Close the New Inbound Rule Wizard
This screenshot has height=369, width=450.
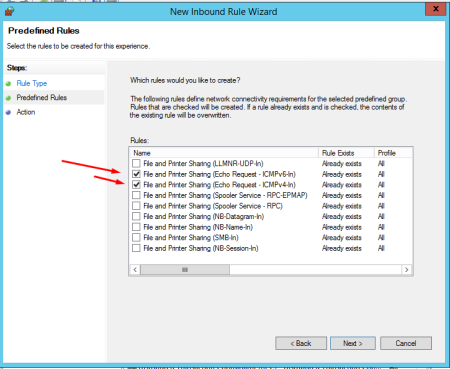(435, 9)
